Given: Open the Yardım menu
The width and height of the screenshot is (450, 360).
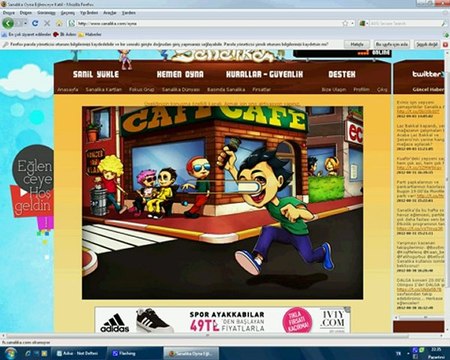Looking at the screenshot, I should (129, 13).
